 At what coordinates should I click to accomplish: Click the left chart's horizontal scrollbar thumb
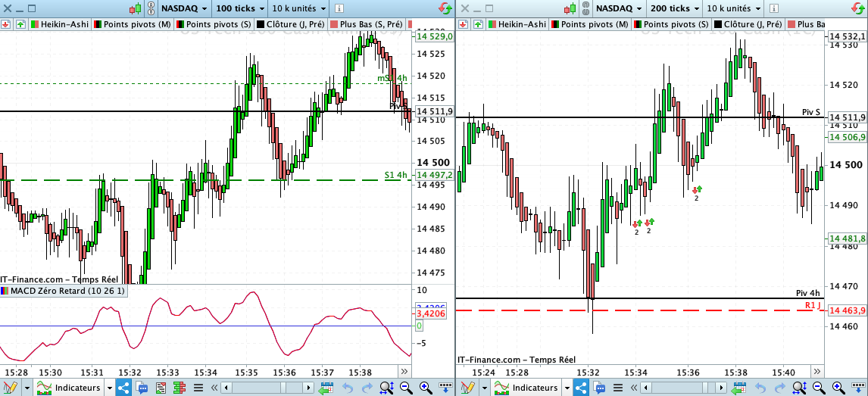[x=283, y=388]
